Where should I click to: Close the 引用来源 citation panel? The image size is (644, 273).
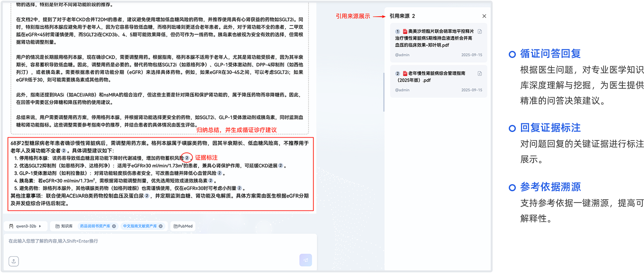(484, 16)
